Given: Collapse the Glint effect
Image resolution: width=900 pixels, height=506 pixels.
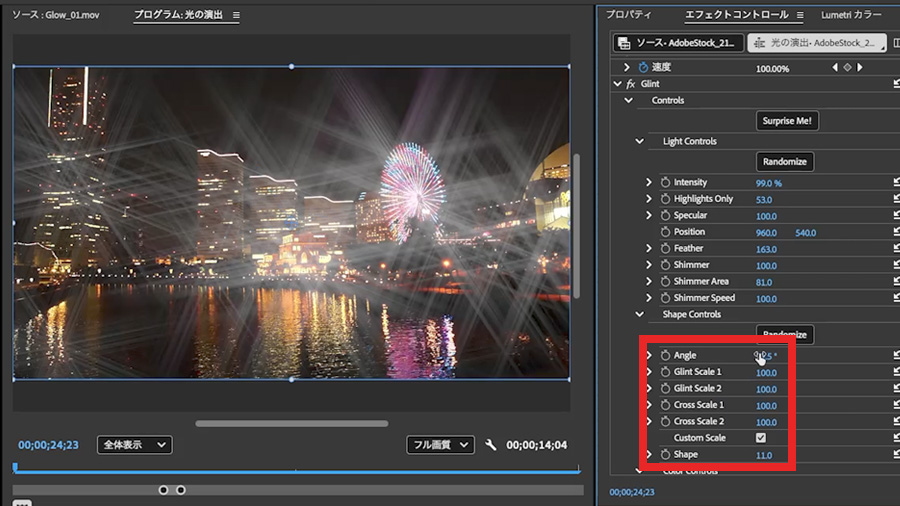Looking at the screenshot, I should click(617, 84).
